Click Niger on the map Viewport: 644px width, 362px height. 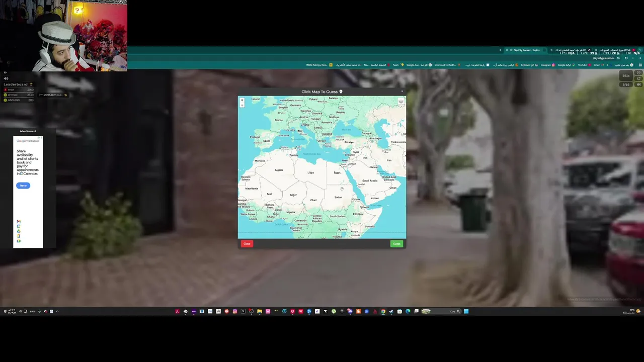tap(293, 195)
